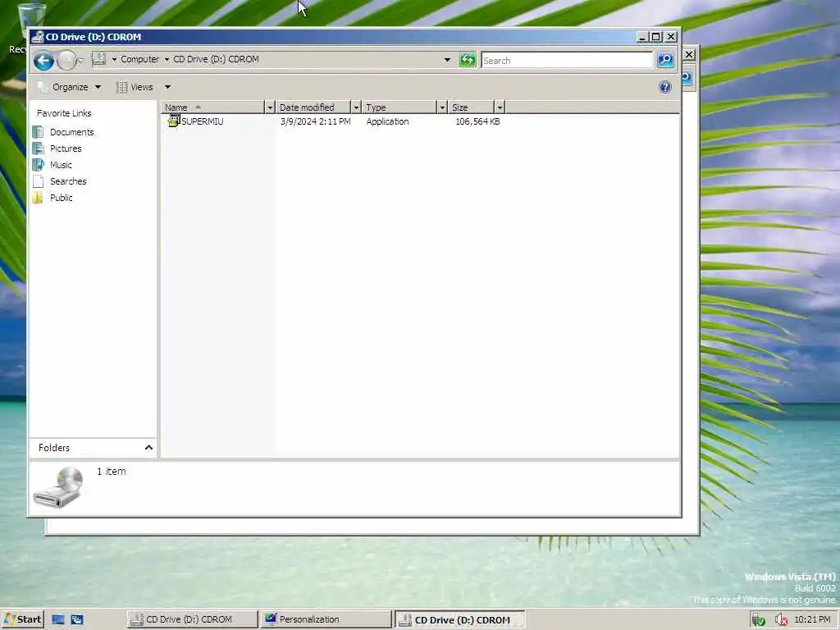The height and width of the screenshot is (630, 840).
Task: Click the greyed Forward arrow button
Action: tap(66, 61)
